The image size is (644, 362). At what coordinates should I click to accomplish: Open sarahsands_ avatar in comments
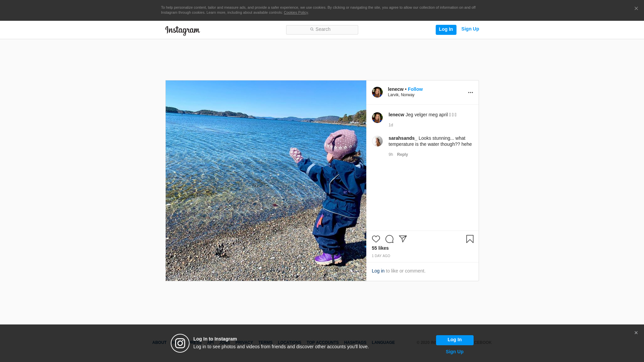(377, 141)
